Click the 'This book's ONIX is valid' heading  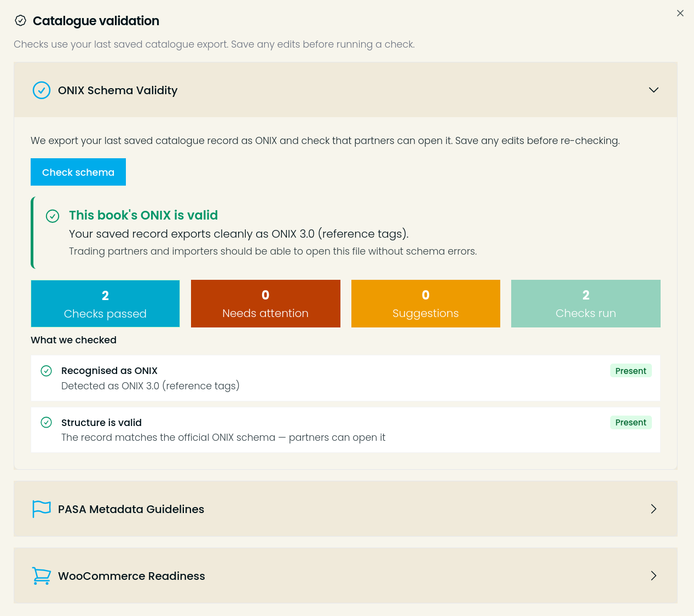(x=143, y=215)
